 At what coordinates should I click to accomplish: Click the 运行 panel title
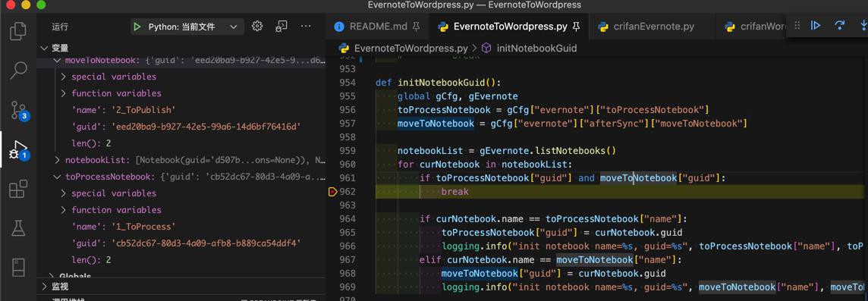click(60, 27)
